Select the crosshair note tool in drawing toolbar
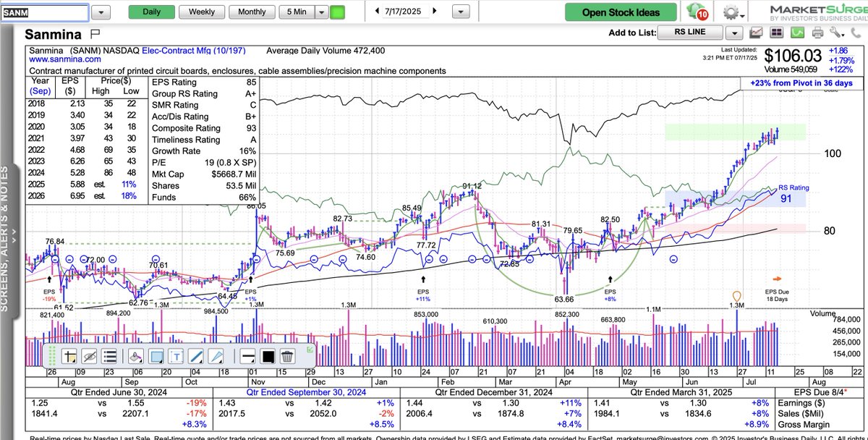Image resolution: width=868 pixels, height=440 pixels. coord(70,356)
